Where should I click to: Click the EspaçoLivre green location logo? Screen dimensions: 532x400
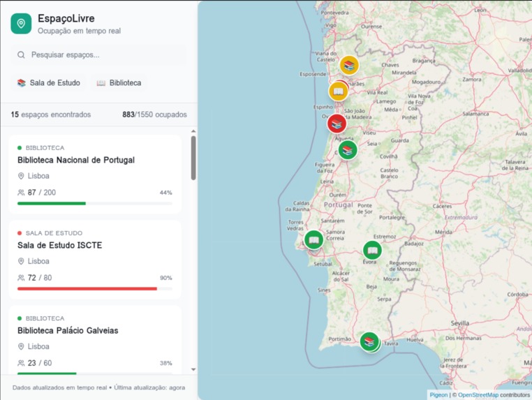pos(21,24)
